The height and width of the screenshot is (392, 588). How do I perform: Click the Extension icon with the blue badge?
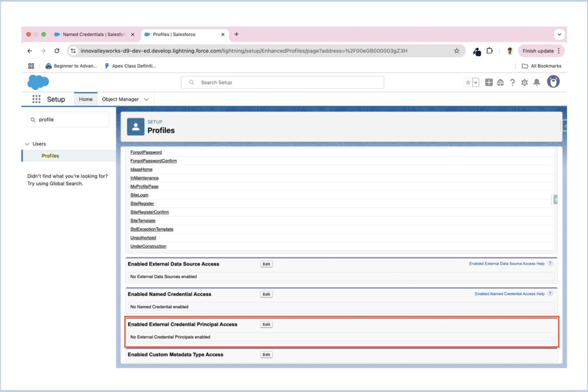pyautogui.click(x=477, y=51)
